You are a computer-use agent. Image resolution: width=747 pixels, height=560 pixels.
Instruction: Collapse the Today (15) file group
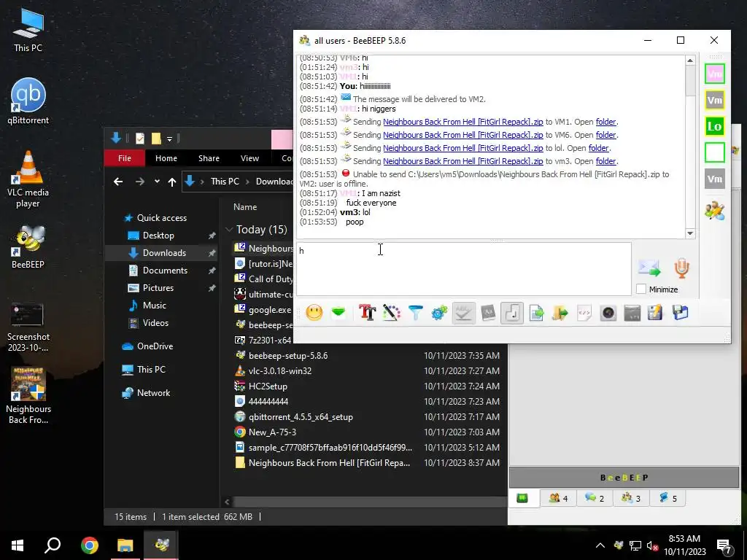[229, 230]
